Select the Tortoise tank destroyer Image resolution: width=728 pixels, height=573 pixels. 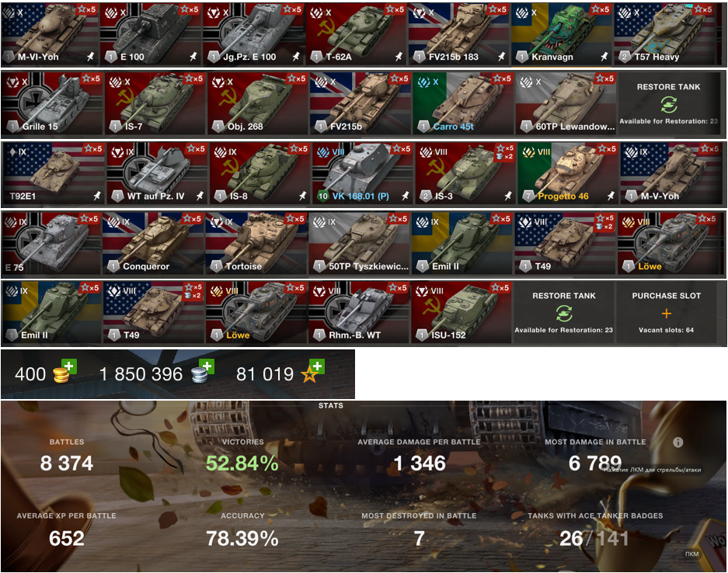click(256, 243)
